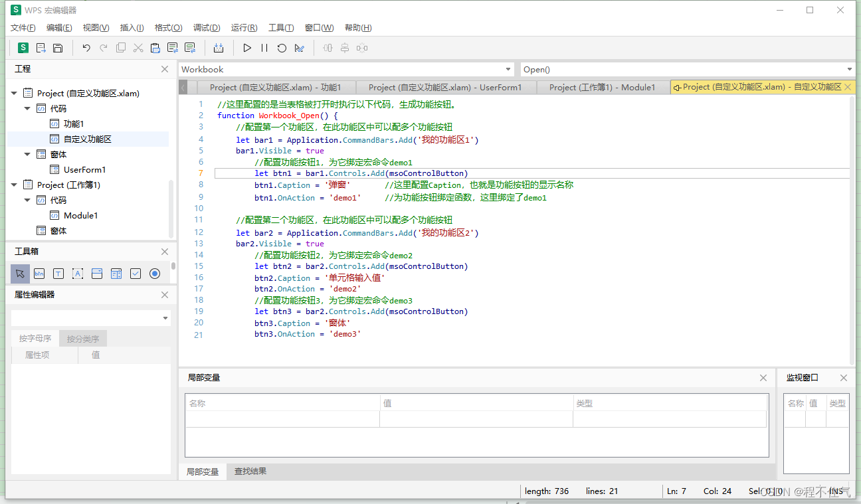
Task: Select the checkbox control in the toolbox
Action: 136,273
